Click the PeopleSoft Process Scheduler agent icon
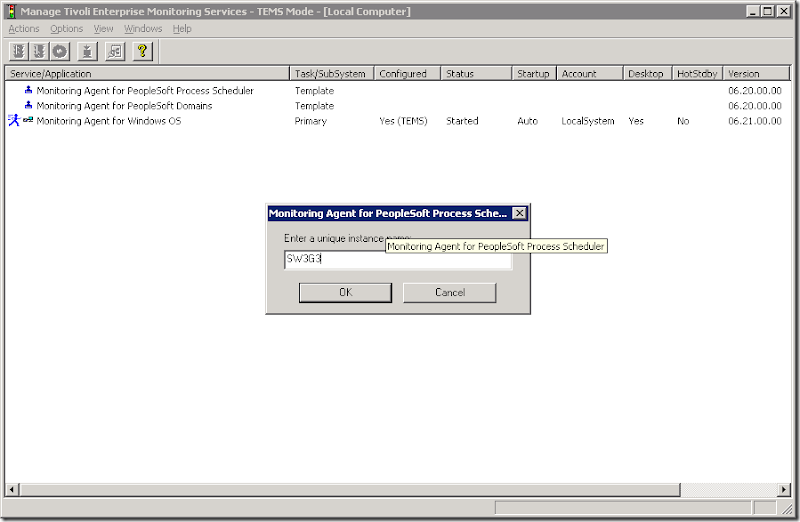 tap(29, 90)
